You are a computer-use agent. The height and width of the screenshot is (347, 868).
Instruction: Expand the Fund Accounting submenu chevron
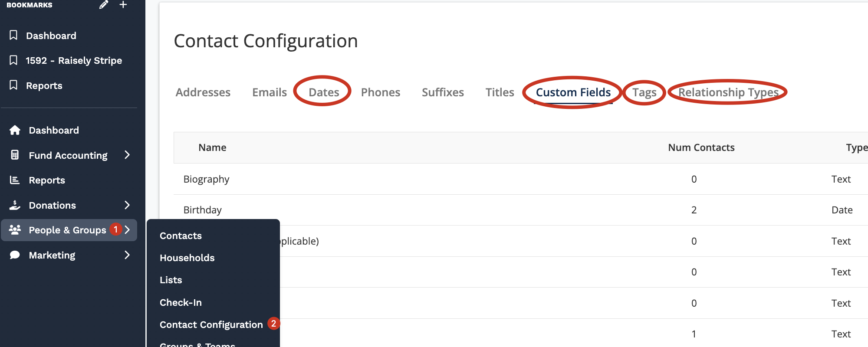(127, 155)
